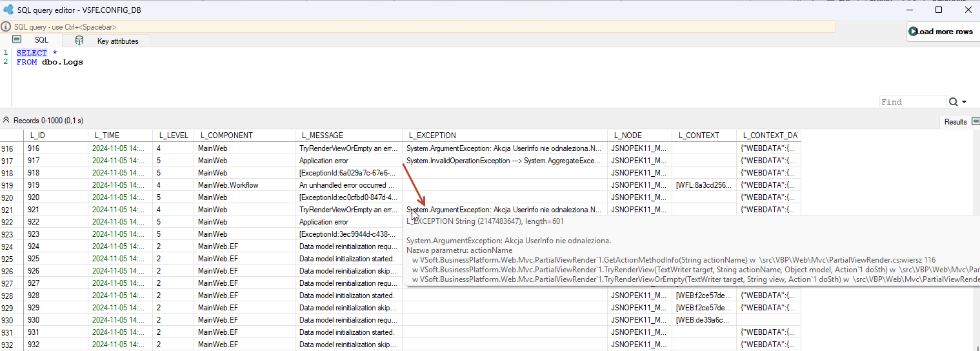Image resolution: width=980 pixels, height=351 pixels.
Task: Click the L_EXCEPTION column header
Action: click(505, 135)
